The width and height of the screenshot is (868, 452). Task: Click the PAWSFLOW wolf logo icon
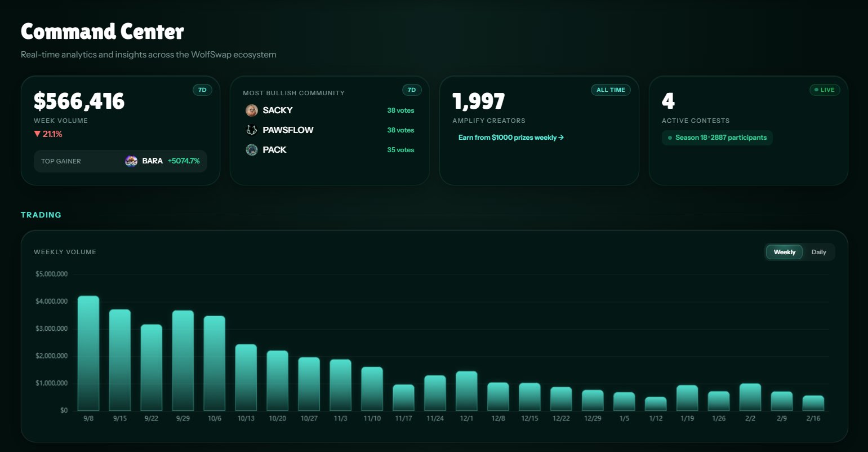click(252, 130)
